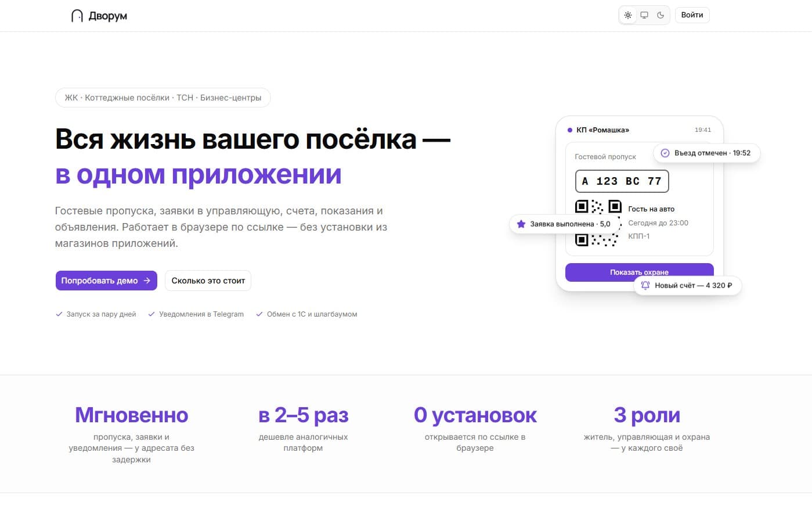Click the text КП «Ромашка»
812x528 pixels.
tap(602, 130)
